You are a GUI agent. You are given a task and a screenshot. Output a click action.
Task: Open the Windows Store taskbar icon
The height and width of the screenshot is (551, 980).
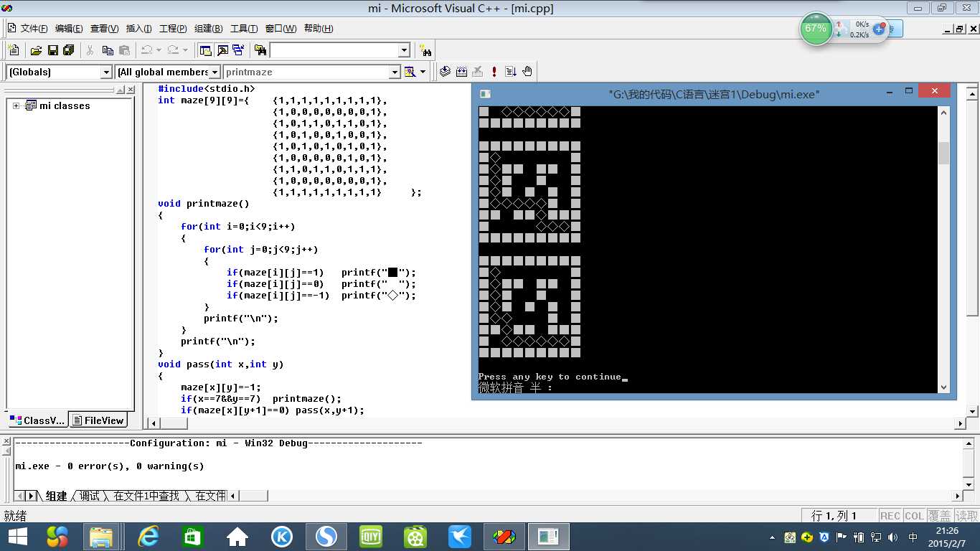[x=193, y=536]
